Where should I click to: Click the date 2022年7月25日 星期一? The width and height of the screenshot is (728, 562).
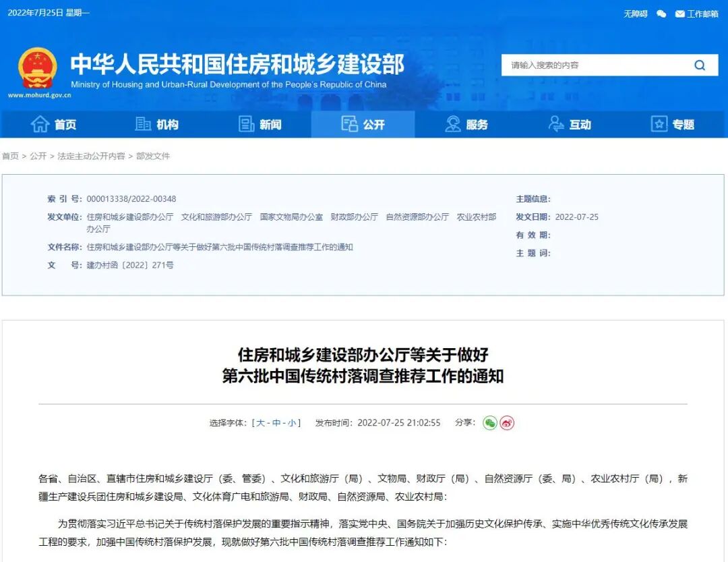(49, 13)
